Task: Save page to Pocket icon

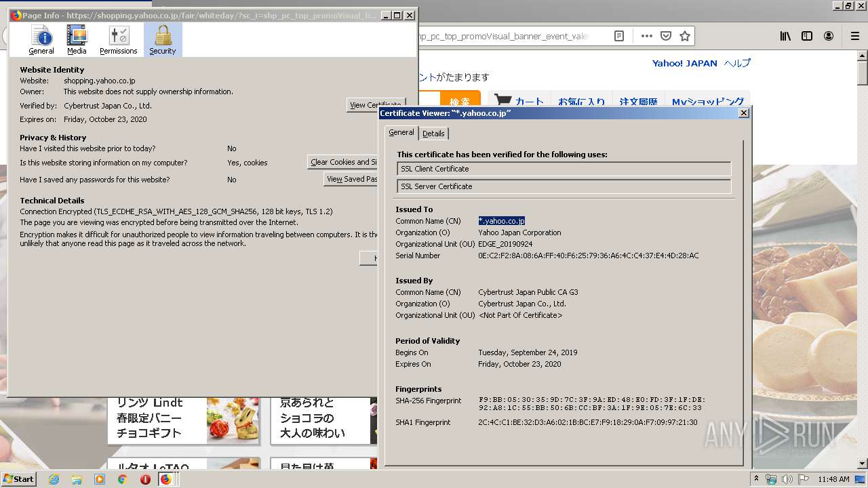Action: pyautogui.click(x=666, y=36)
